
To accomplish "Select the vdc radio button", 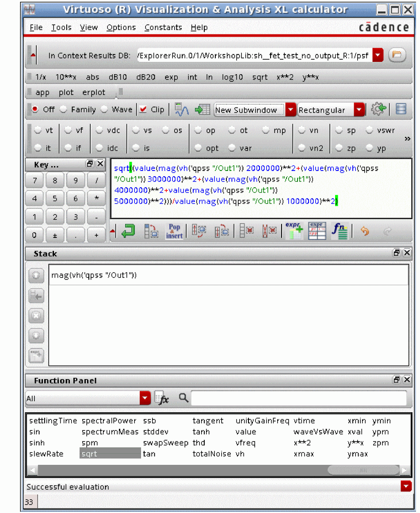I will click(x=99, y=130).
